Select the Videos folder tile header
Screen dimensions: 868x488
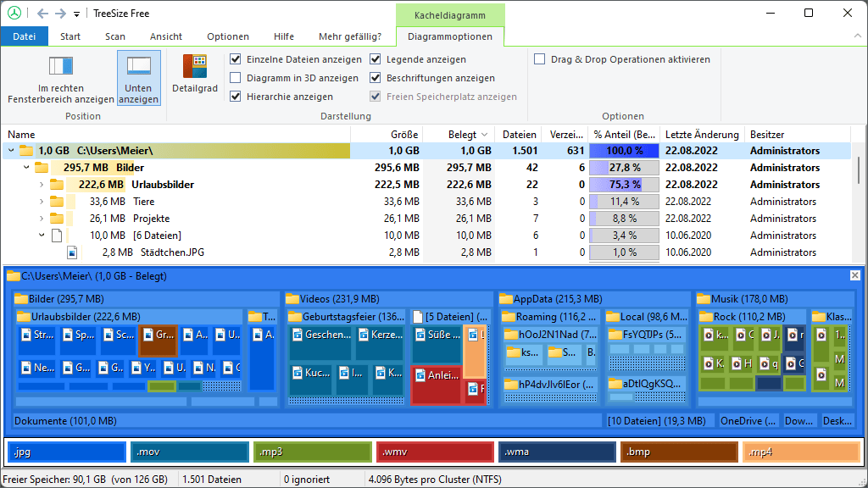click(388, 299)
